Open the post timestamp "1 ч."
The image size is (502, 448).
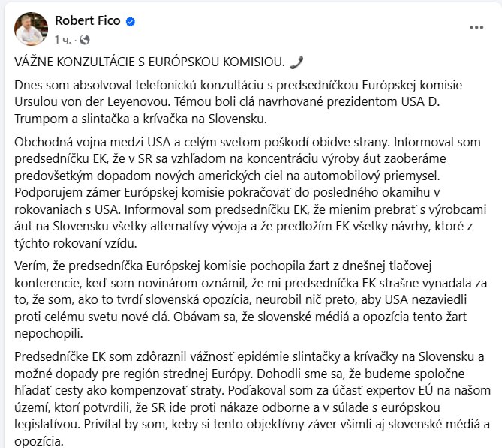click(65, 39)
